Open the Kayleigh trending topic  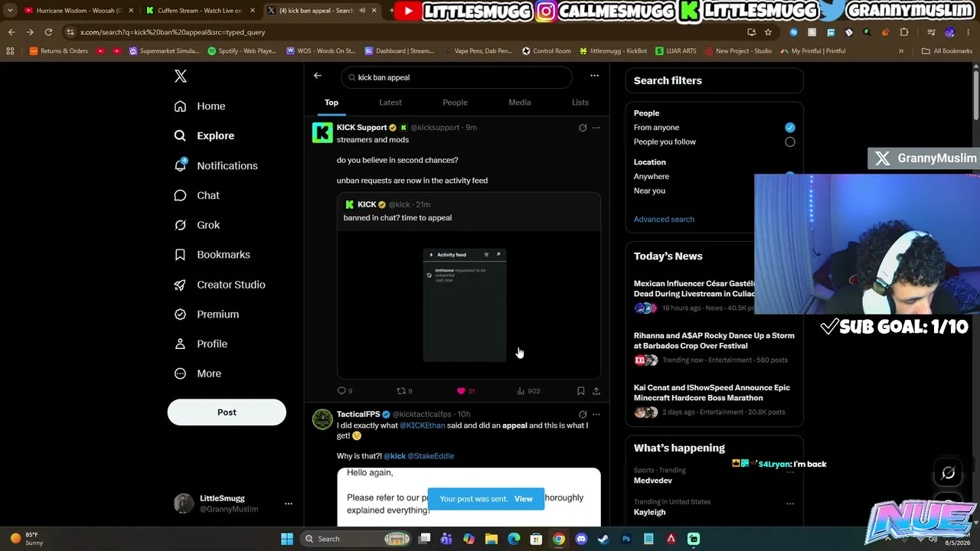pos(650,512)
